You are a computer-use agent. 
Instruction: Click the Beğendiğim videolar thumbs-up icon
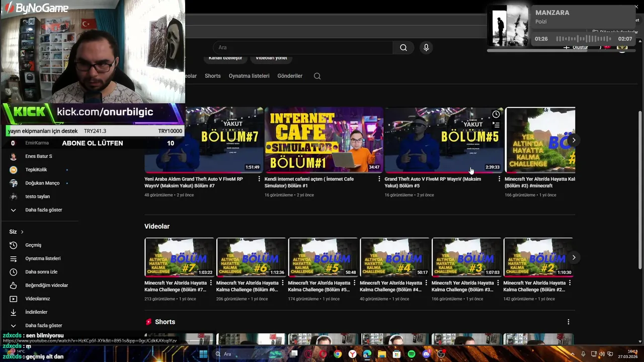(x=14, y=286)
